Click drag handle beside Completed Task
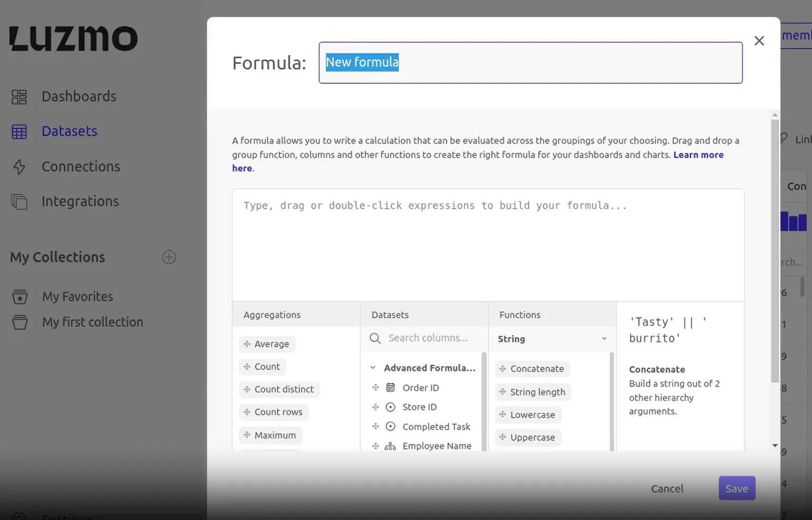Viewport: 812px width, 520px height. 375,426
